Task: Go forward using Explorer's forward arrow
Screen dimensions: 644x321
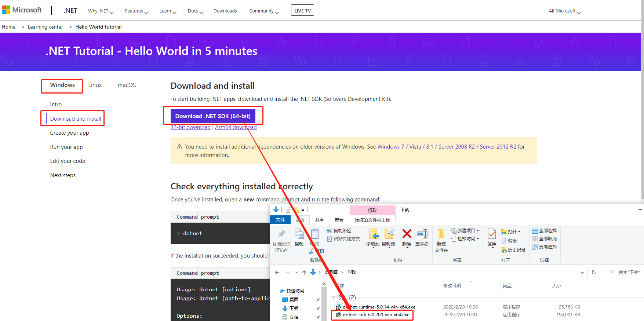Action: (x=288, y=272)
